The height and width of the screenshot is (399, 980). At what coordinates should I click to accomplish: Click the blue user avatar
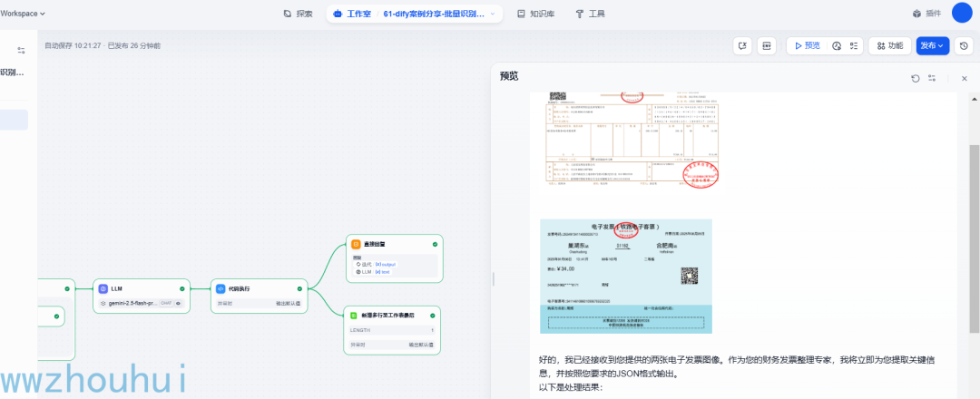tap(963, 13)
